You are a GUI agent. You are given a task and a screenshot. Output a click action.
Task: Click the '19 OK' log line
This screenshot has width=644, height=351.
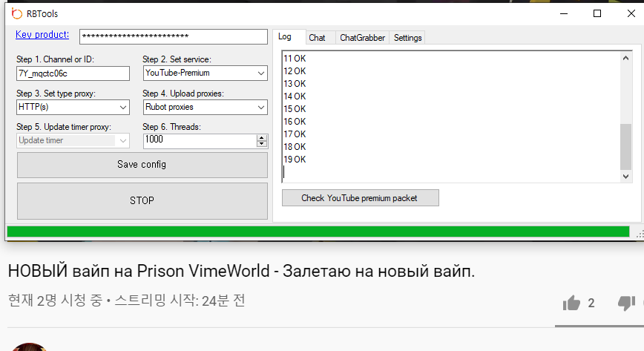pos(295,160)
